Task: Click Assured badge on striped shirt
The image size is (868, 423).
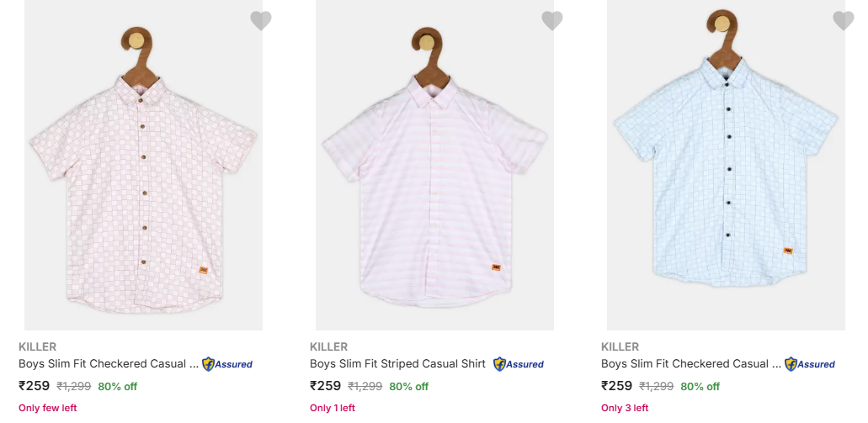Action: tap(519, 364)
